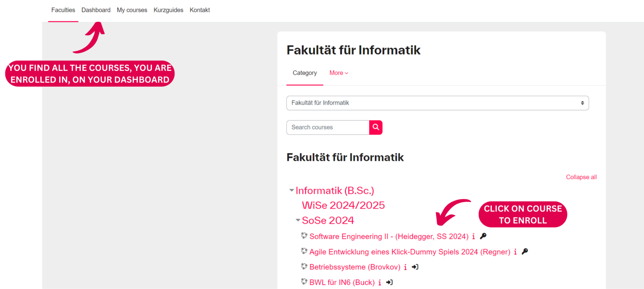Image resolution: width=644 pixels, height=289 pixels.
Task: Click the self-enrollment arrow for BWL für IN6
Action: [x=390, y=282]
